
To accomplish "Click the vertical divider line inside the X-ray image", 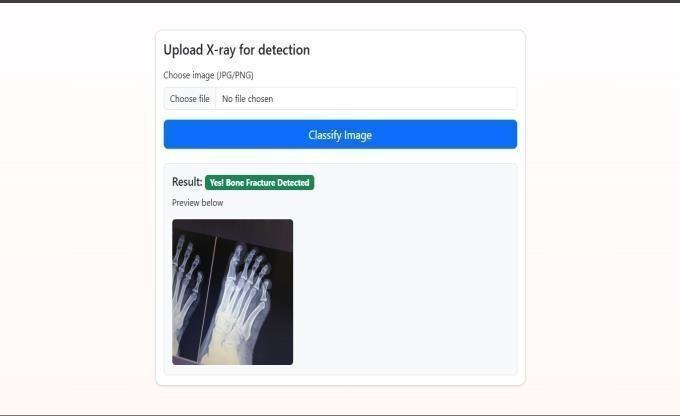I will 208,299.
